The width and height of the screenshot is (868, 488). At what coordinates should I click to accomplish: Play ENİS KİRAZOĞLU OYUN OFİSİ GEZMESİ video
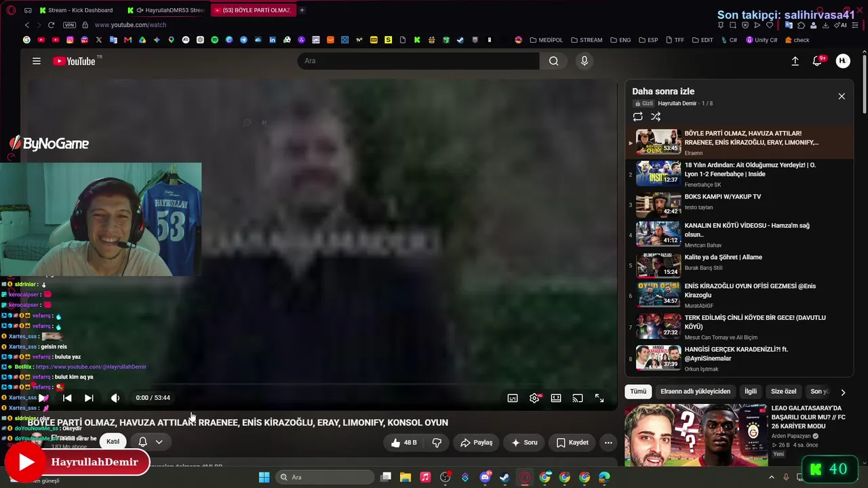click(x=739, y=295)
